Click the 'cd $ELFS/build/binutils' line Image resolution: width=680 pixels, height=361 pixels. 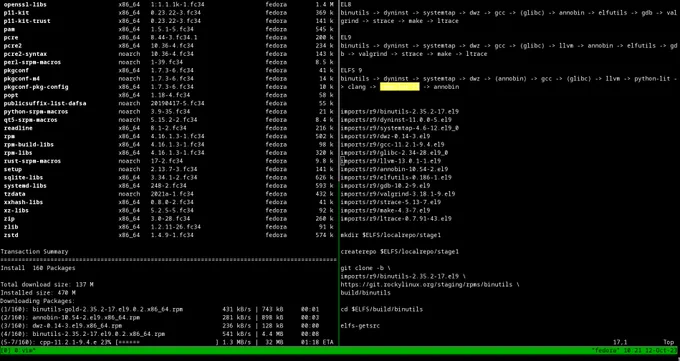[382, 309]
